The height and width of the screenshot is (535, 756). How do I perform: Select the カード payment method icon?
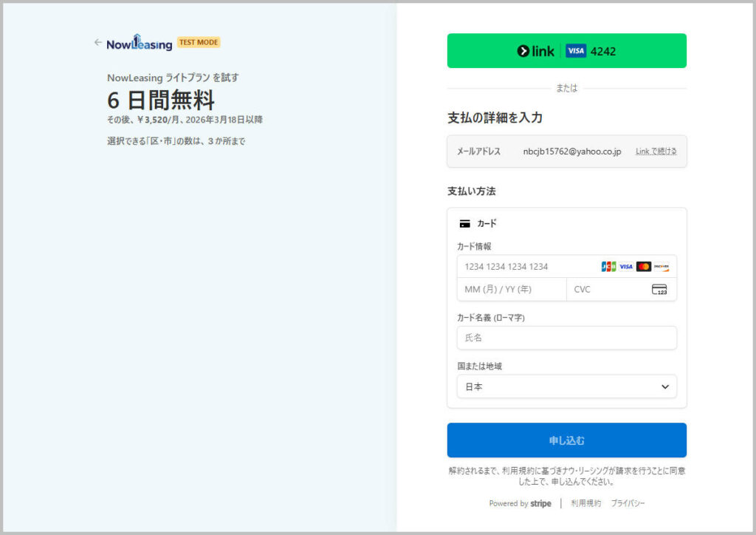pos(464,223)
